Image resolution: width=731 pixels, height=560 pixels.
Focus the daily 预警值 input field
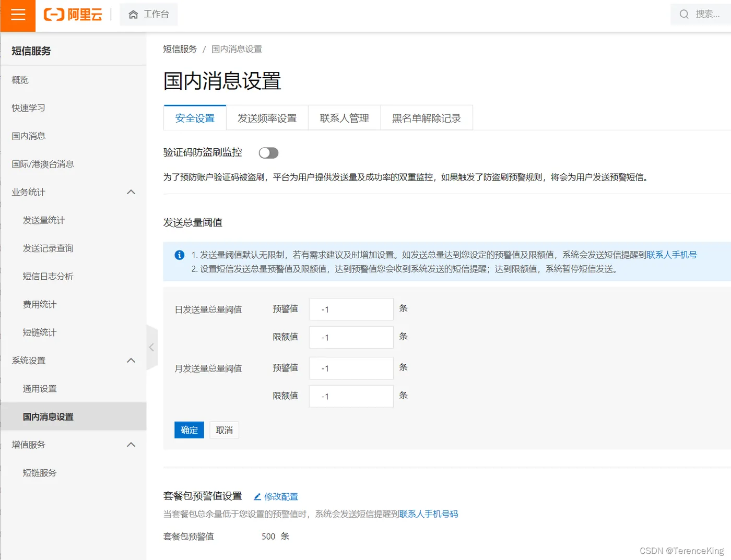[x=351, y=309]
